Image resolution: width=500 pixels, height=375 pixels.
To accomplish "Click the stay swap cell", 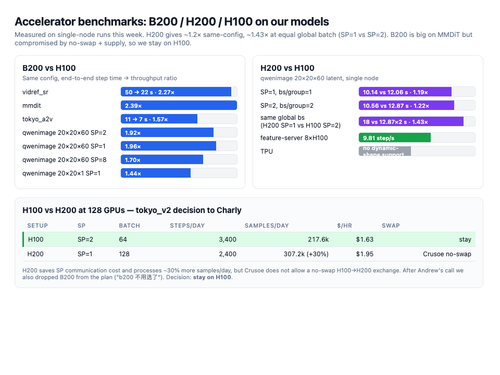I will tap(465, 239).
